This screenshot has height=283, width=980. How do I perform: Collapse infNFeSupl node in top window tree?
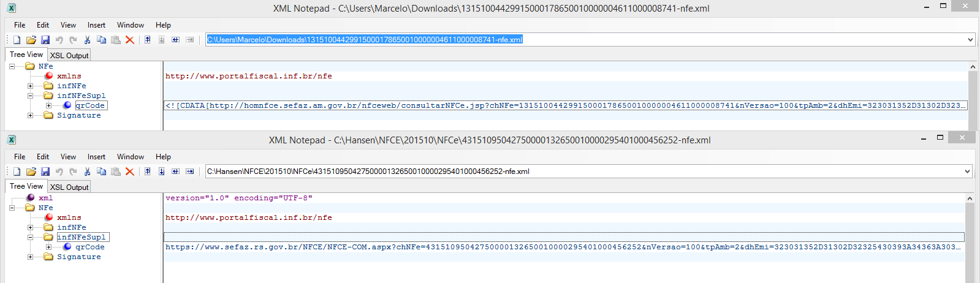pos(30,96)
